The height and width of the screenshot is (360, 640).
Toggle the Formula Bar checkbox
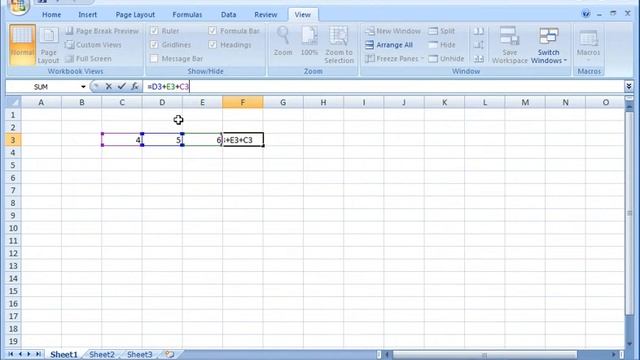(x=213, y=31)
